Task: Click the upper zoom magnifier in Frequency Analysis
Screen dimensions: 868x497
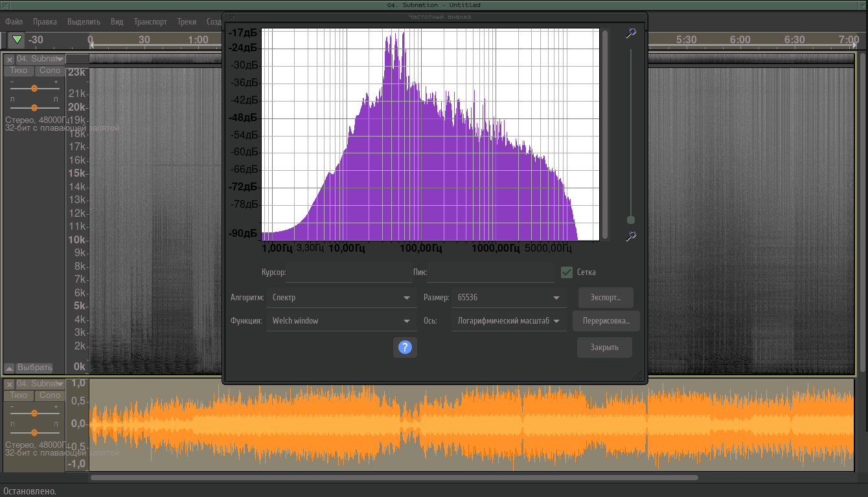Action: tap(631, 33)
